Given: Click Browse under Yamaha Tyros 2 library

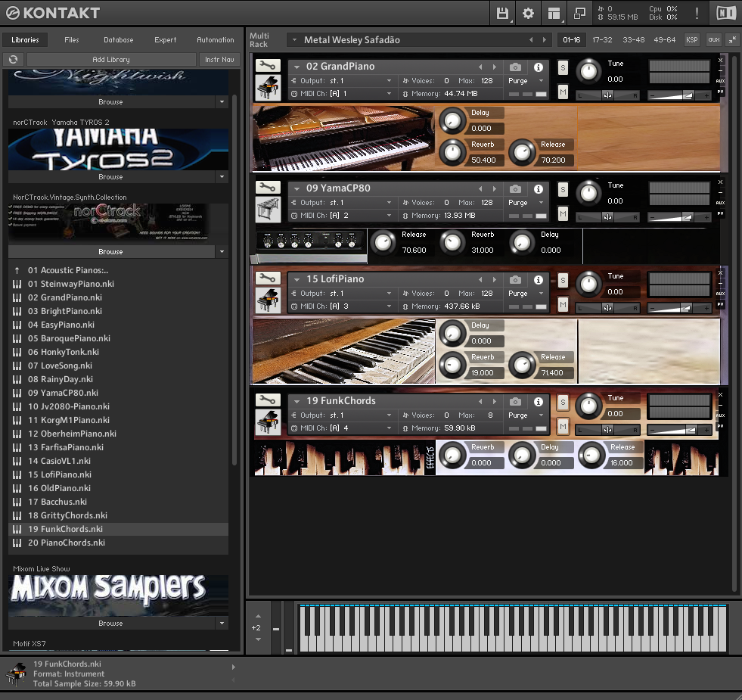Looking at the screenshot, I should click(110, 176).
